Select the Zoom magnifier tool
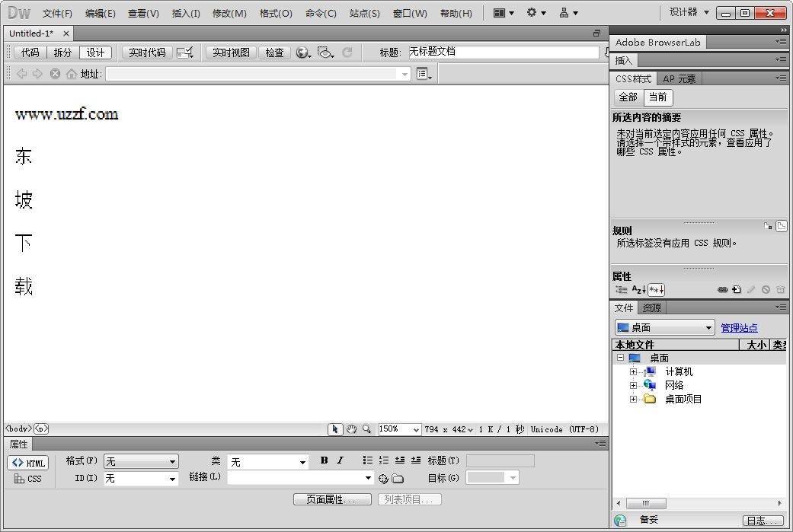Screen dimensions: 793x532 click(x=367, y=429)
